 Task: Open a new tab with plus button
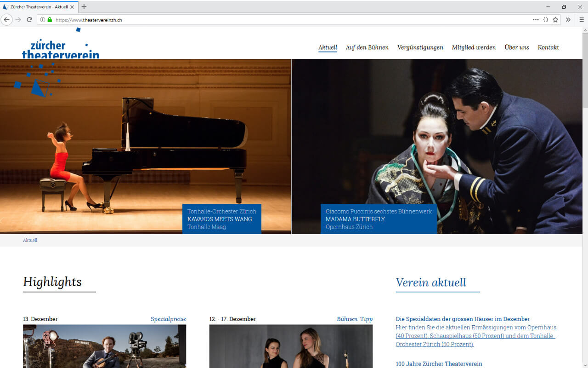click(84, 7)
